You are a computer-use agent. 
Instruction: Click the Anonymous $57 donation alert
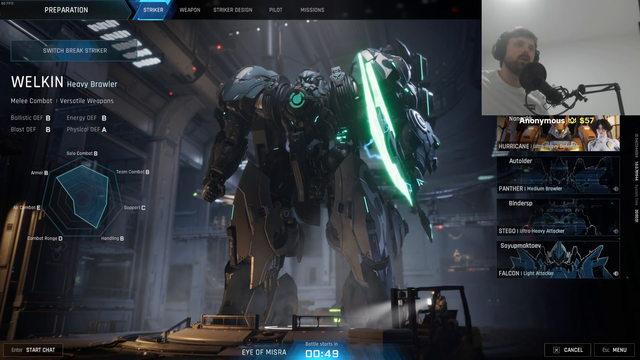point(556,121)
